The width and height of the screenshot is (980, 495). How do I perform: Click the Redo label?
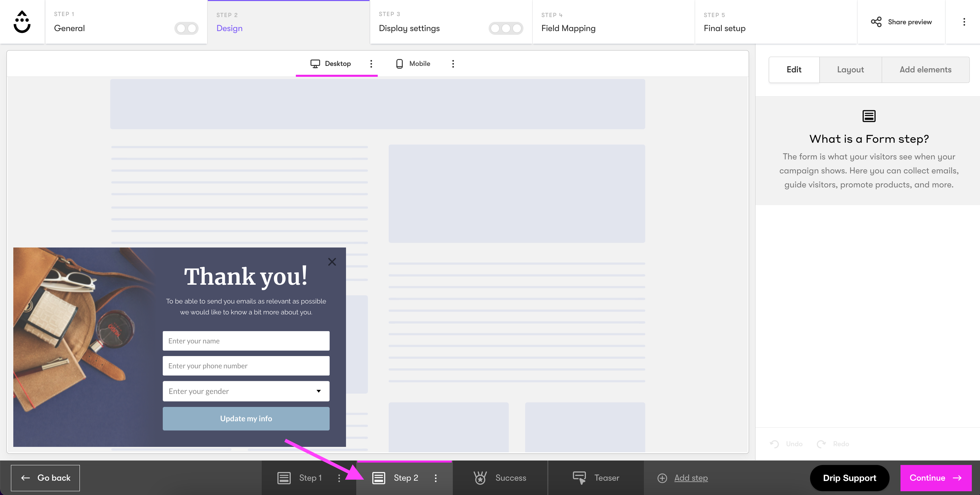(x=841, y=444)
